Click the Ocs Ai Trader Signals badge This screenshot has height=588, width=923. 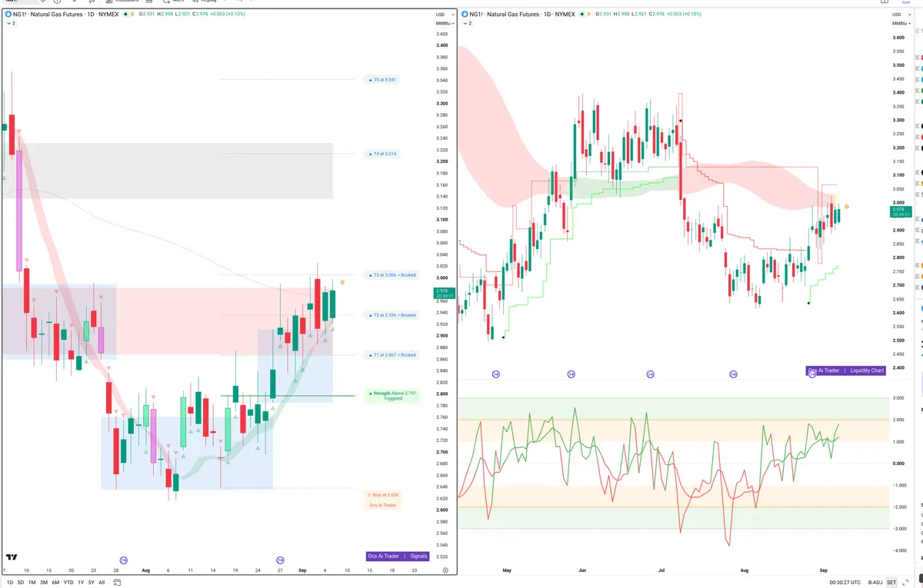coord(397,556)
